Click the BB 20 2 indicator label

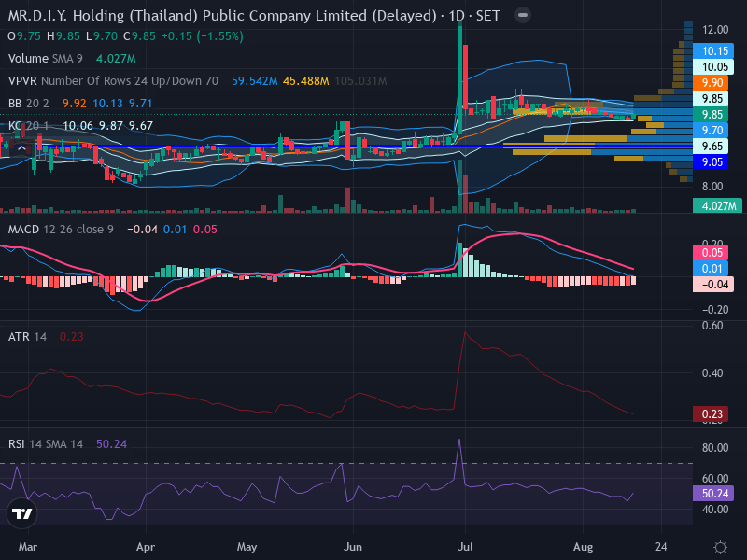pos(29,104)
